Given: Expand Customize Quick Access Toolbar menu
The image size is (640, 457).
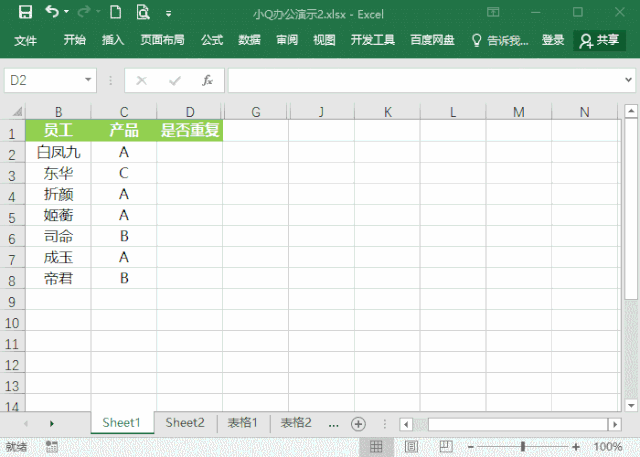Looking at the screenshot, I should click(168, 14).
